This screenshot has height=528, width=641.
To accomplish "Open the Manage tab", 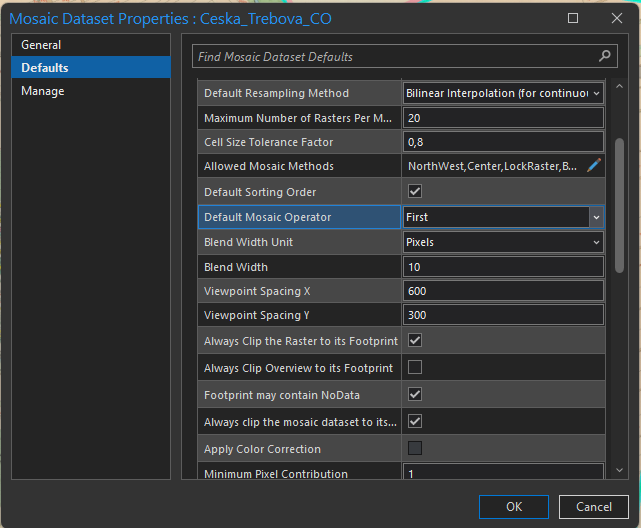I will [x=43, y=91].
